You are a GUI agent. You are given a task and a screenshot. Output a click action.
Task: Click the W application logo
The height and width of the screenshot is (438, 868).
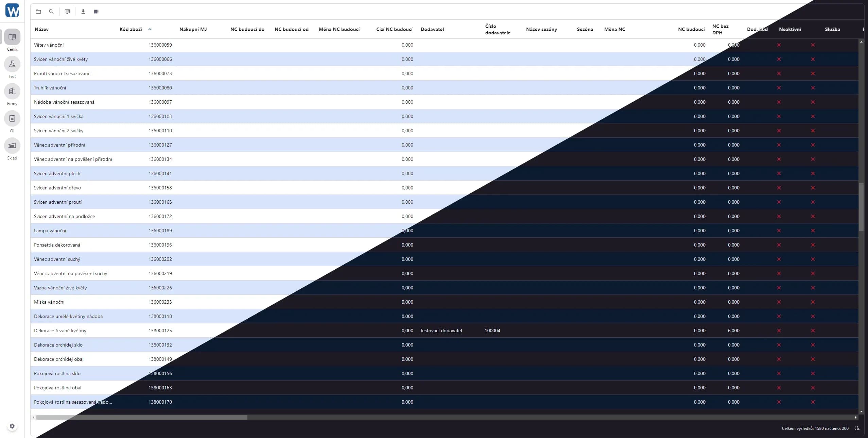tap(12, 10)
